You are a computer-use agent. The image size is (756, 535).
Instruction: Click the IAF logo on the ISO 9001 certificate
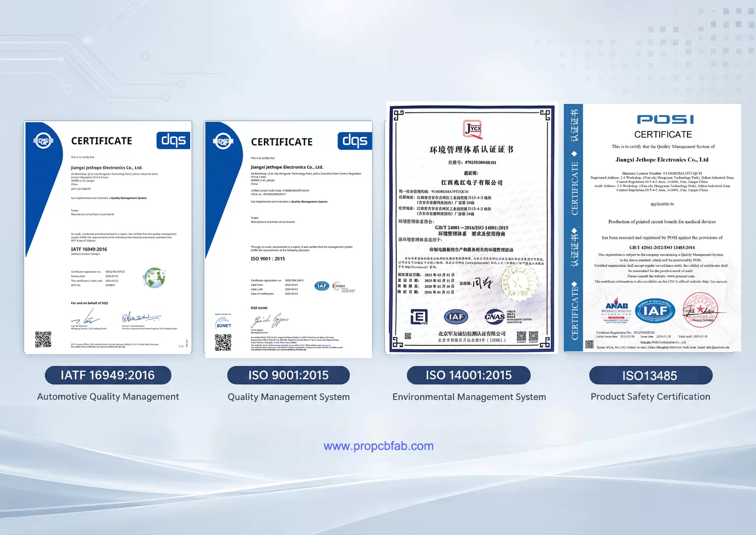click(321, 286)
